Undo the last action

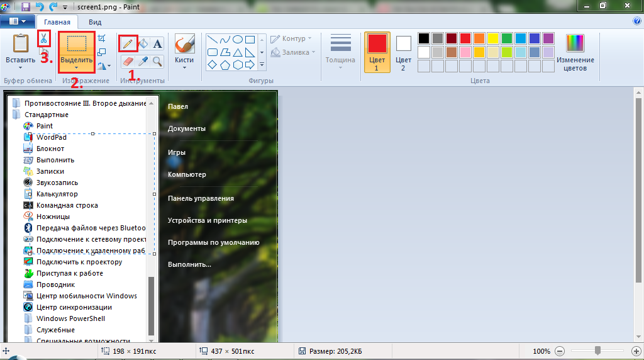pos(39,6)
